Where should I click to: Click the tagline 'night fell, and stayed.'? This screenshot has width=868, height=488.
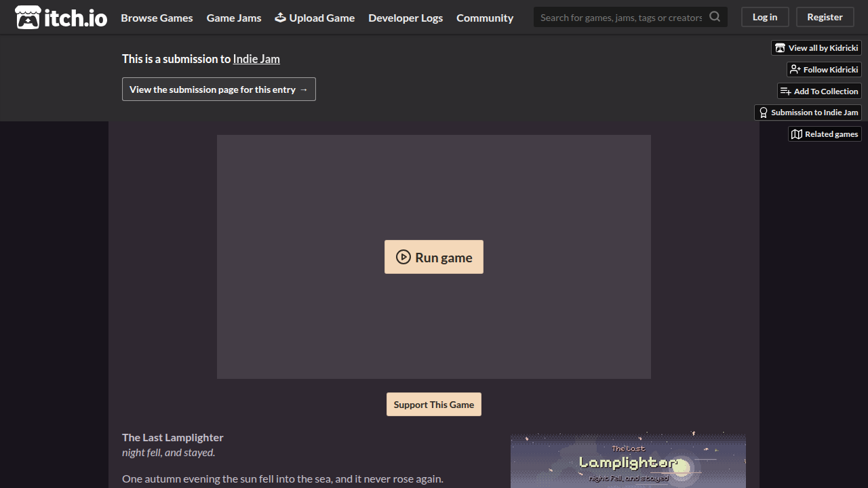(x=169, y=452)
